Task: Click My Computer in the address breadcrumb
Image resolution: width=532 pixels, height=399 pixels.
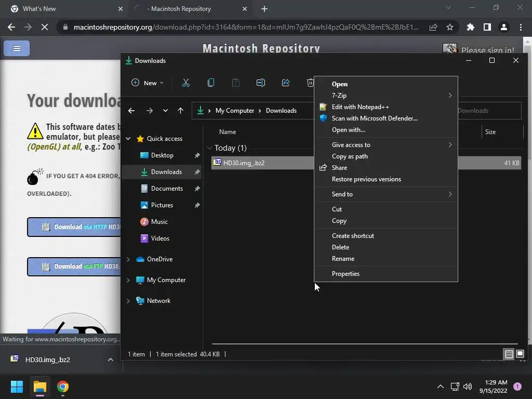Action: point(234,111)
